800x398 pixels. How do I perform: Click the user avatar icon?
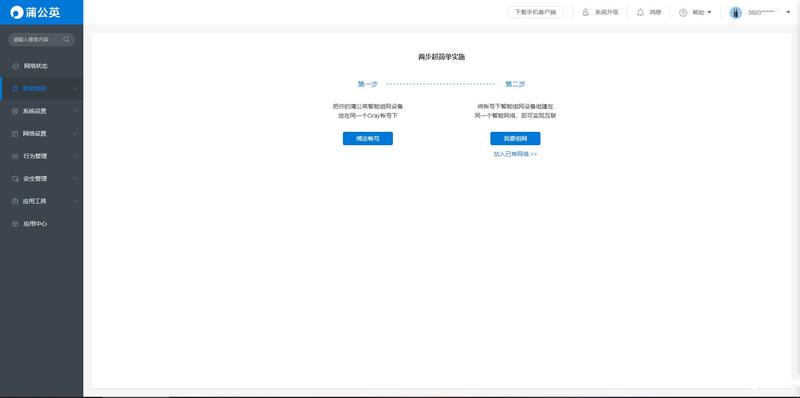[x=735, y=13]
